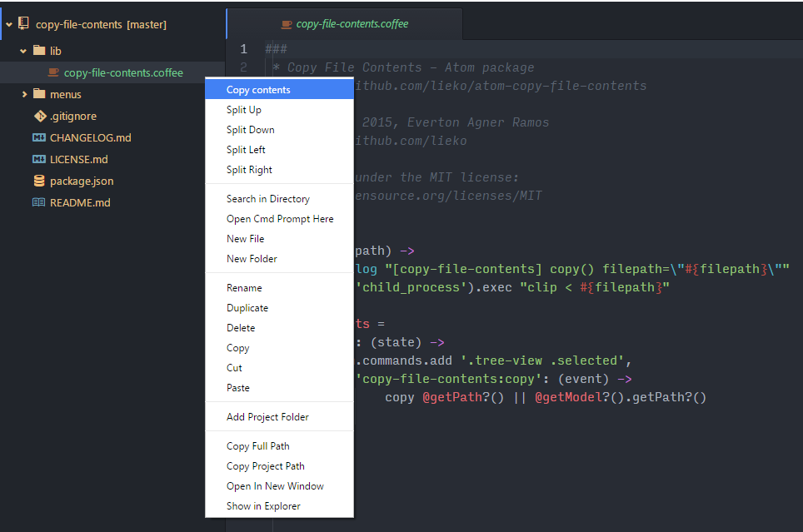Click the markdown icon beside CHANGELOG.md
The image size is (803, 532).
point(39,137)
